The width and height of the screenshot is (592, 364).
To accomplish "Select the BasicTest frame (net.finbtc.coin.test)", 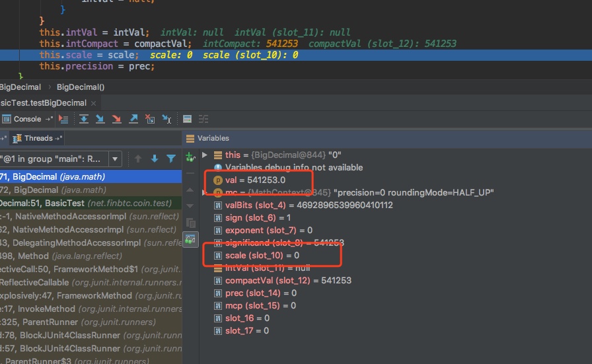I will click(91, 203).
